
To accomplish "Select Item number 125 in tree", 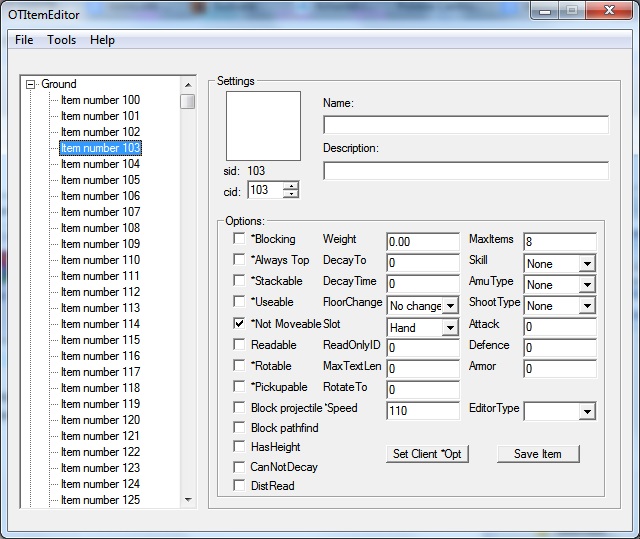I will coord(100,500).
